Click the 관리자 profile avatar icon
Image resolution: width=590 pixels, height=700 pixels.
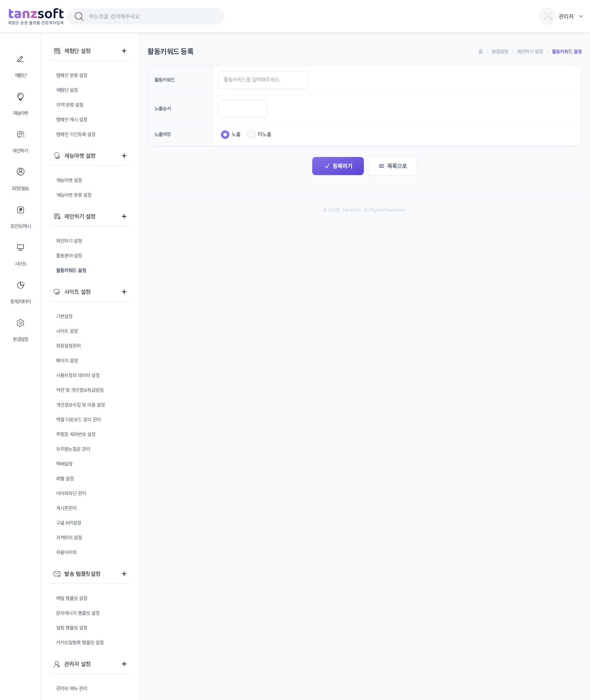click(x=547, y=16)
